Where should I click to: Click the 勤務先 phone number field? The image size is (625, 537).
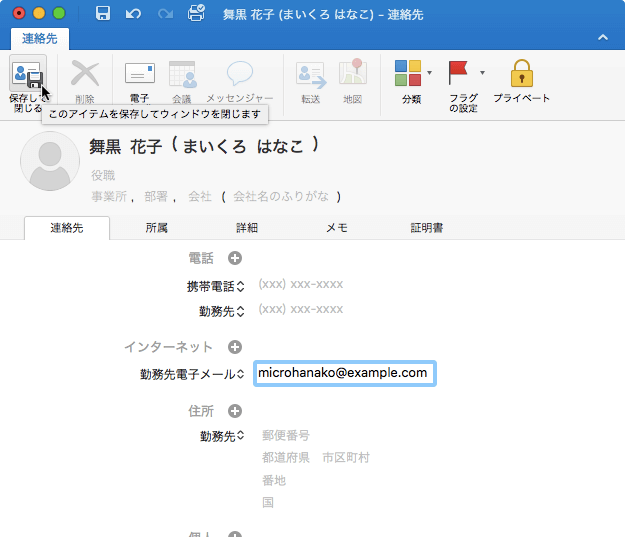click(x=301, y=309)
